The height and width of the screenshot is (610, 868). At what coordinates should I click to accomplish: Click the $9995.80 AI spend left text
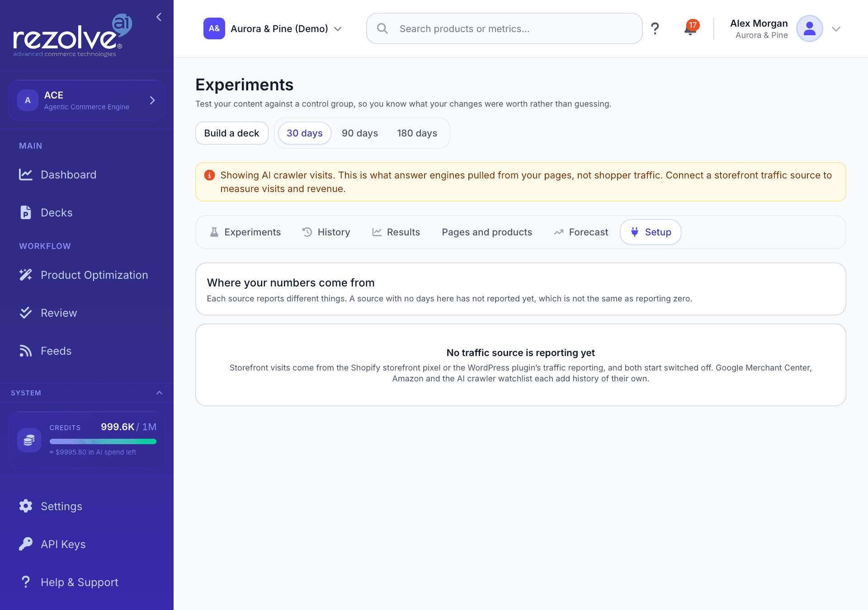pyautogui.click(x=93, y=452)
